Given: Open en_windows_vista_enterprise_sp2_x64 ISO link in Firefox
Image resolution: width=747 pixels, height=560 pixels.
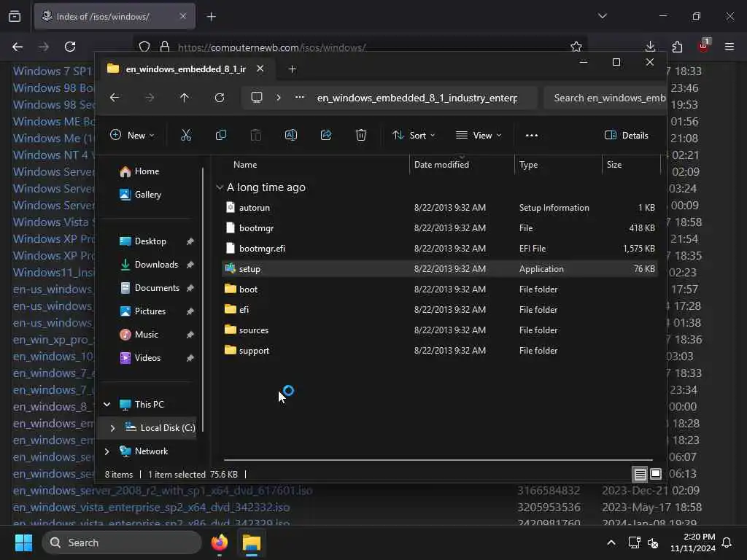Looking at the screenshot, I should pyautogui.click(x=151, y=507).
